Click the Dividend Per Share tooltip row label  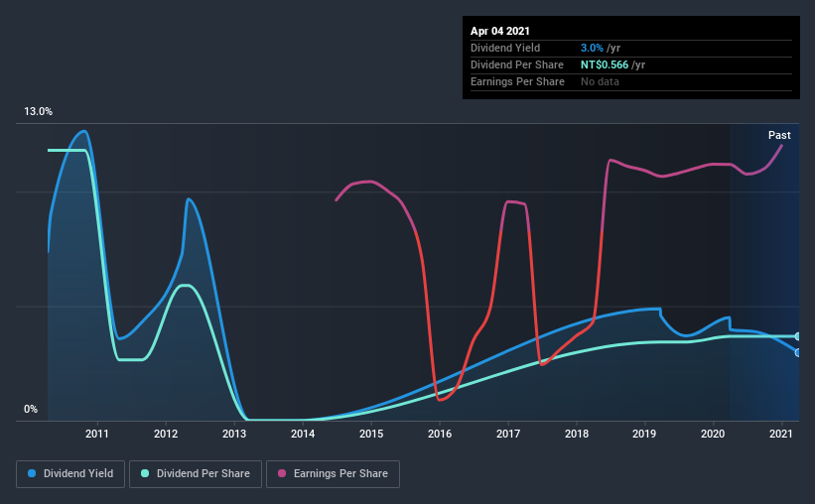pos(516,64)
